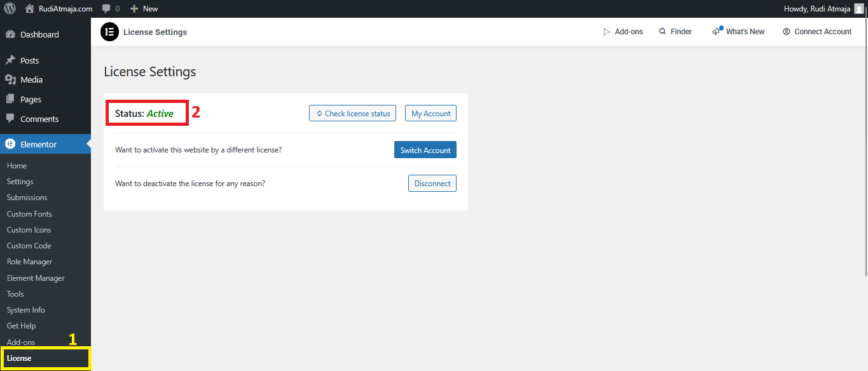Click the Elementor logo in page header
This screenshot has width=868, height=371.
point(109,32)
